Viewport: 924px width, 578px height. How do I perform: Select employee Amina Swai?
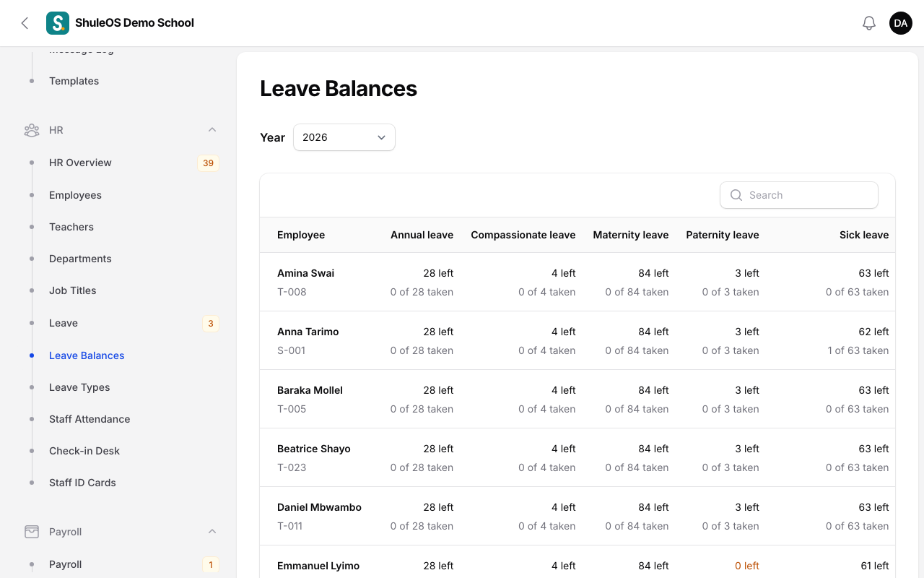[x=305, y=273]
